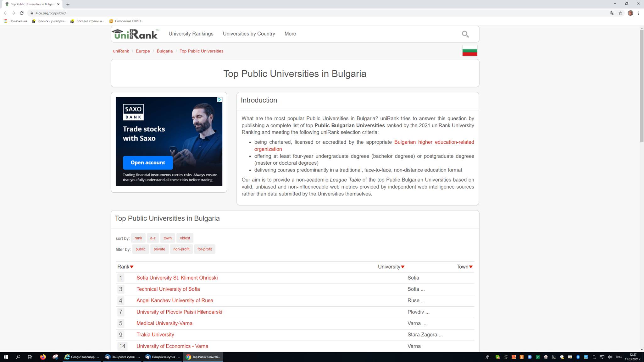This screenshot has height=362, width=644.
Task: Filter the list by private
Action: coord(159,249)
